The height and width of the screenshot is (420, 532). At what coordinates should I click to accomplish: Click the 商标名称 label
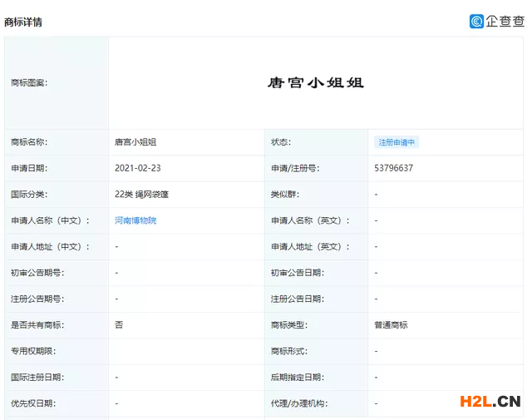(x=29, y=142)
